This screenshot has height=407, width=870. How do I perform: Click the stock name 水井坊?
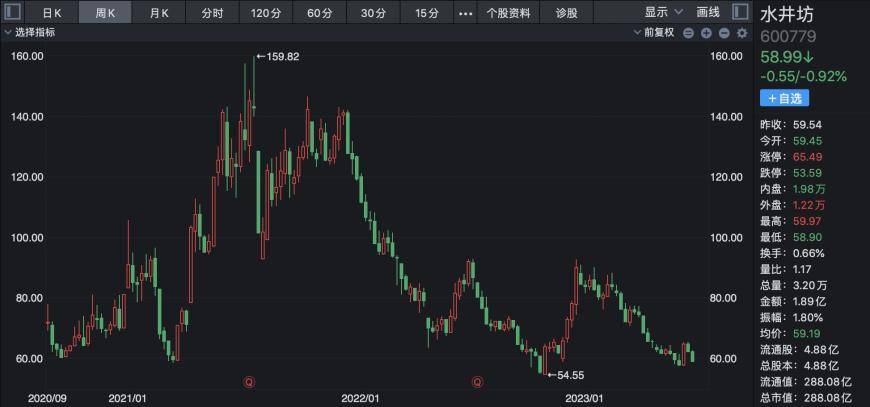pyautogui.click(x=787, y=14)
